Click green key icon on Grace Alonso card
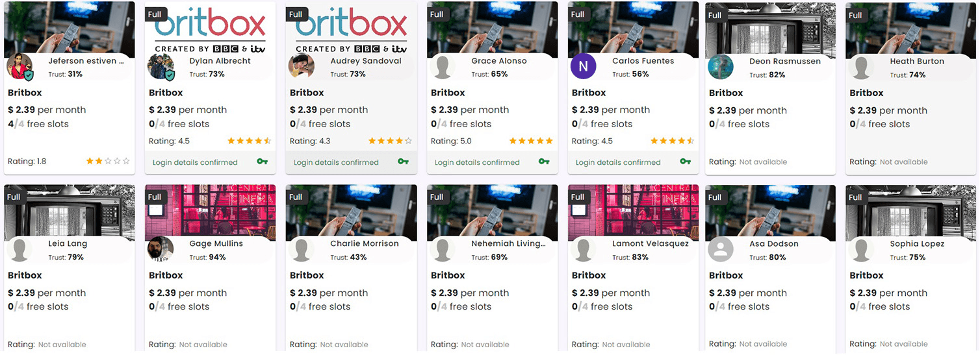The width and height of the screenshot is (980, 355). pyautogui.click(x=544, y=162)
